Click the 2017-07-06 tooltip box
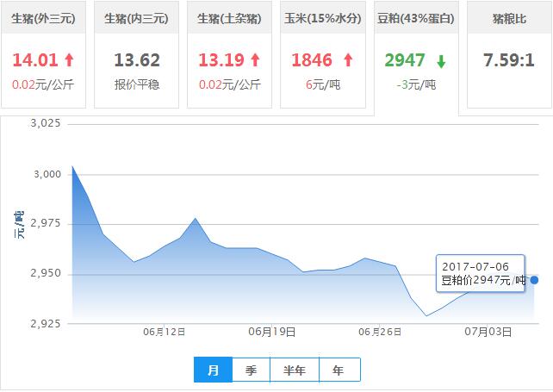553x392 pixels. 481,273
